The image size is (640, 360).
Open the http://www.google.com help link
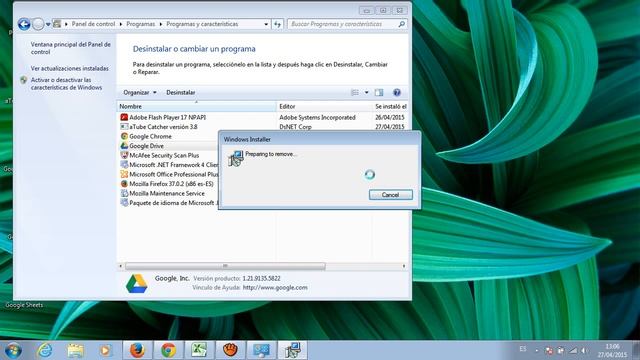(x=275, y=288)
